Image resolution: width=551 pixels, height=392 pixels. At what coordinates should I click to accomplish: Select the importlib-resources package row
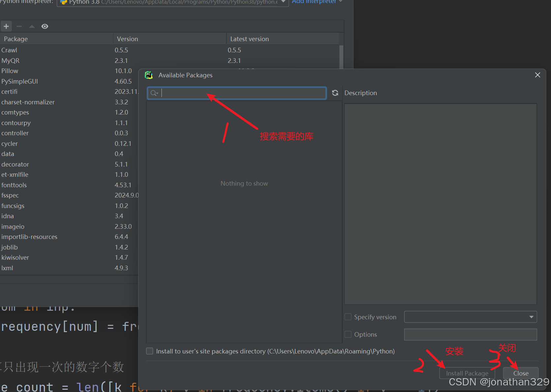69,237
